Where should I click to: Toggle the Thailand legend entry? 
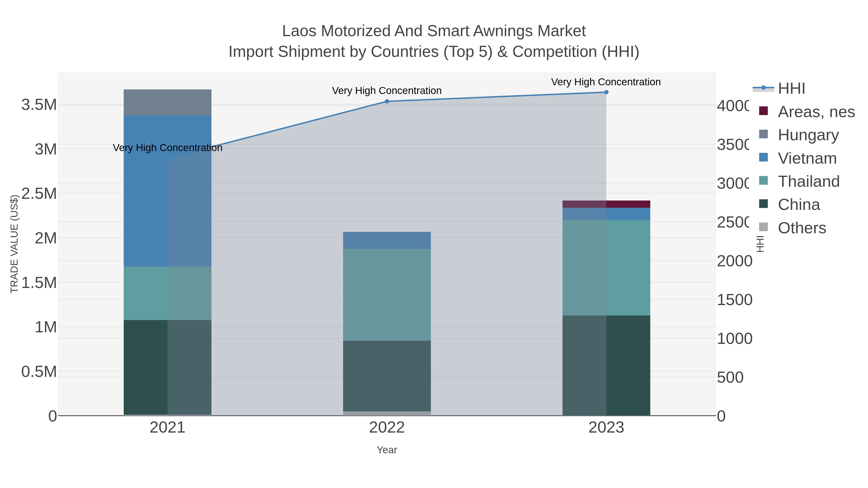tap(799, 181)
